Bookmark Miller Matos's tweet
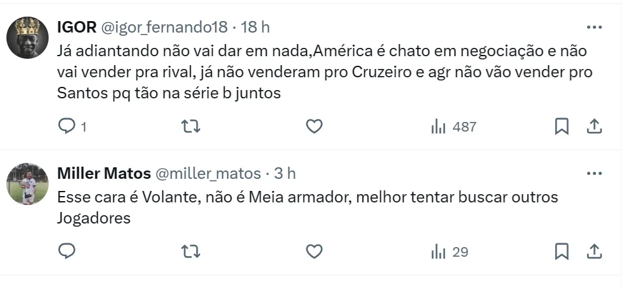Viewport: 644px width, 288px height. (x=562, y=251)
